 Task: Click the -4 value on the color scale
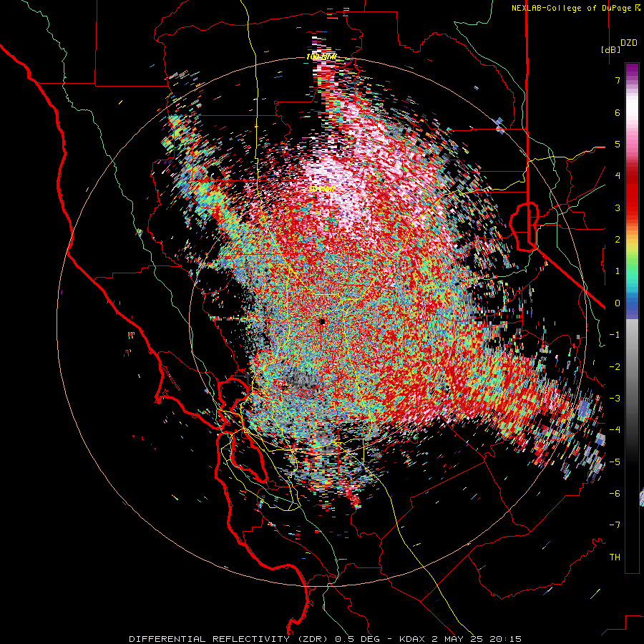click(615, 430)
